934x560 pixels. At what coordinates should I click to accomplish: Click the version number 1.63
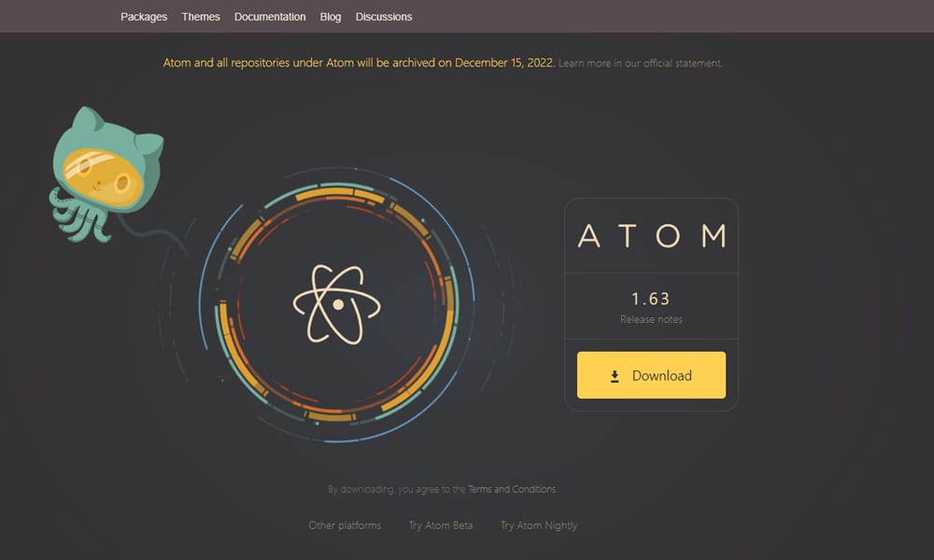click(651, 298)
